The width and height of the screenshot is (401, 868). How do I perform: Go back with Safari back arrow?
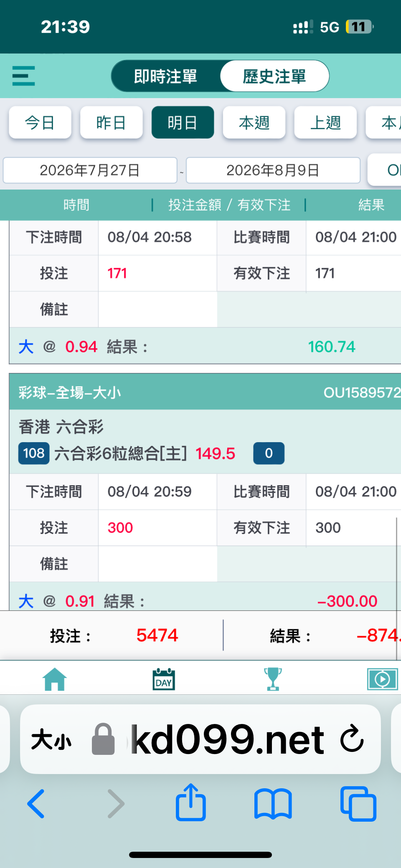36,804
